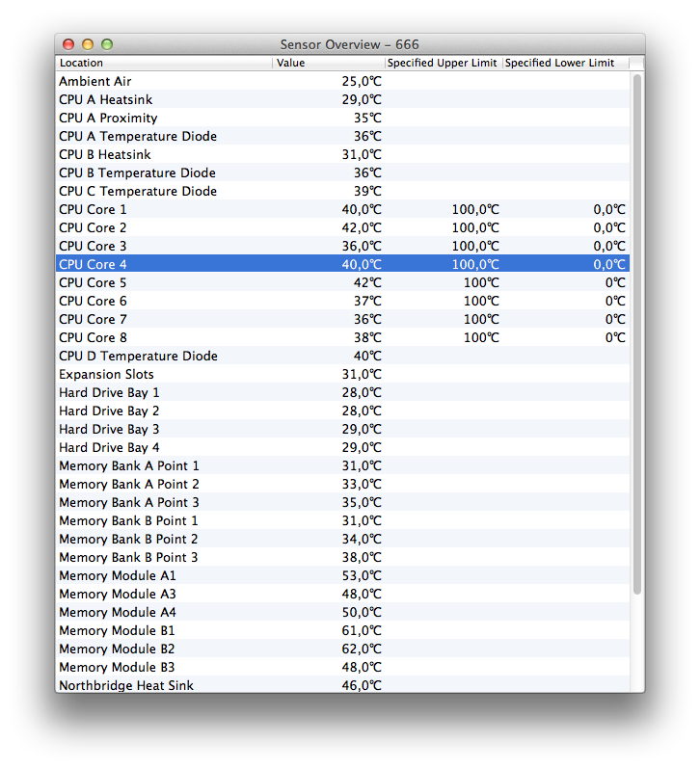Select the Memory Module B3 row
This screenshot has width=700, height=769.
tap(342, 667)
